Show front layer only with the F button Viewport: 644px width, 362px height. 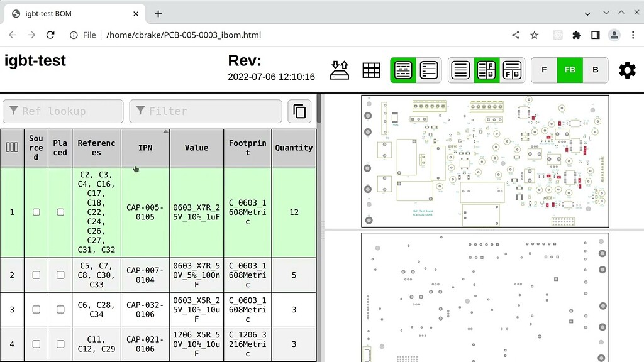tap(544, 70)
